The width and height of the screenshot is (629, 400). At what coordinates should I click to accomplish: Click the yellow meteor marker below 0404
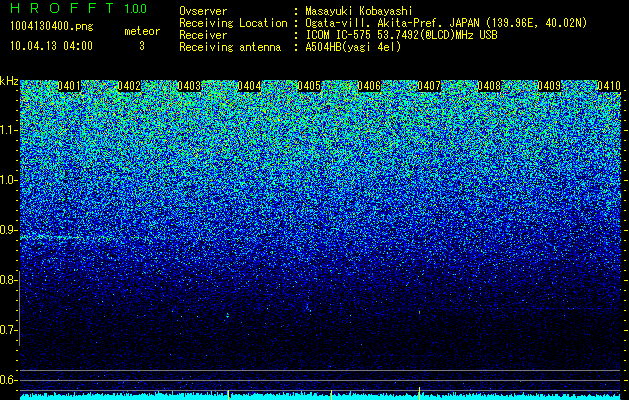coord(228,394)
